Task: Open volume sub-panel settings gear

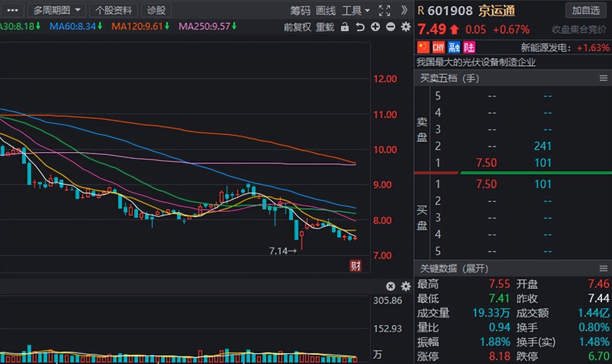Action: pyautogui.click(x=406, y=286)
